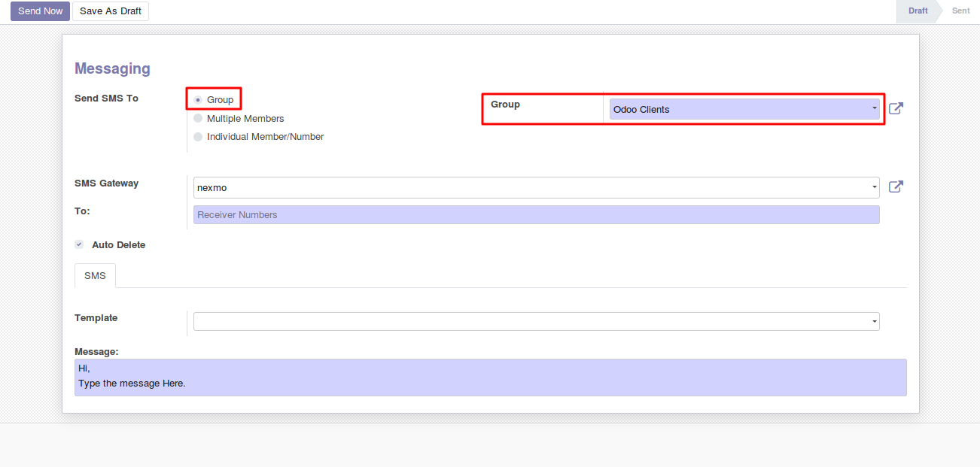The height and width of the screenshot is (467, 980).
Task: Click the Messaging heading title
Action: tap(112, 68)
